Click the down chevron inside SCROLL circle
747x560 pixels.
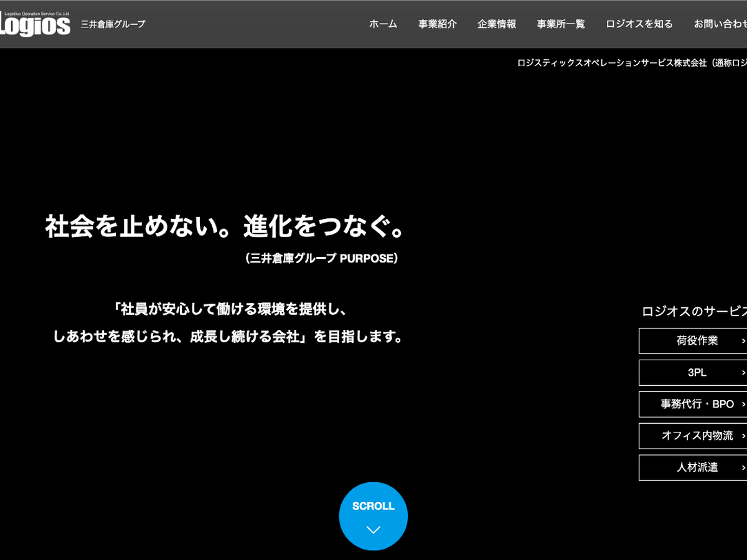pyautogui.click(x=374, y=530)
